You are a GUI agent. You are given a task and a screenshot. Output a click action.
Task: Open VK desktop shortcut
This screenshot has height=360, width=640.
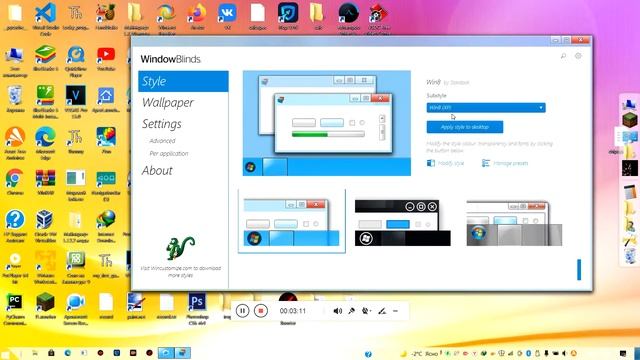(227, 16)
